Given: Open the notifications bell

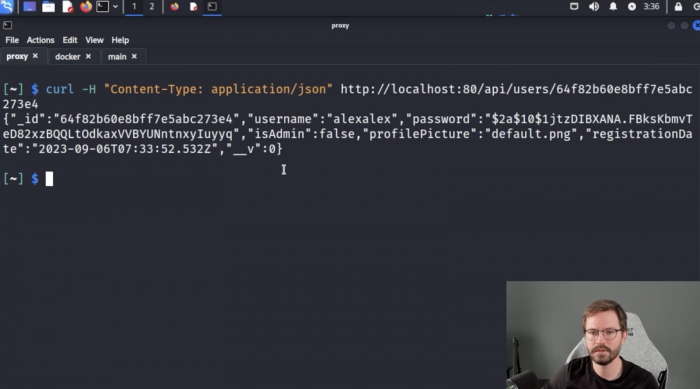Looking at the screenshot, I should click(613, 7).
